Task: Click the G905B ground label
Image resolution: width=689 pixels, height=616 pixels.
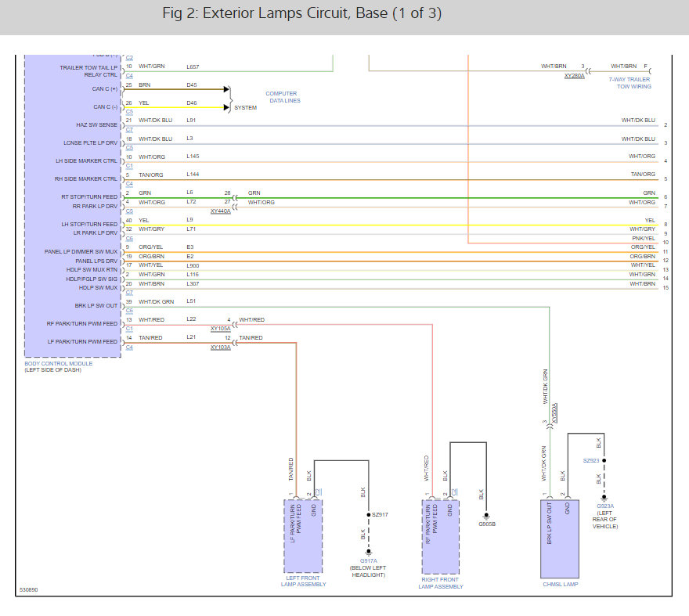Action: tap(487, 524)
